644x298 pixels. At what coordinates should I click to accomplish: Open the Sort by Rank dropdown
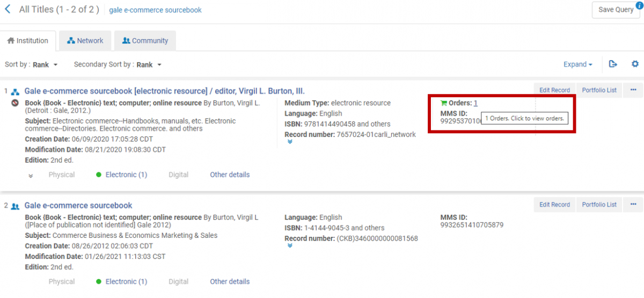[45, 64]
